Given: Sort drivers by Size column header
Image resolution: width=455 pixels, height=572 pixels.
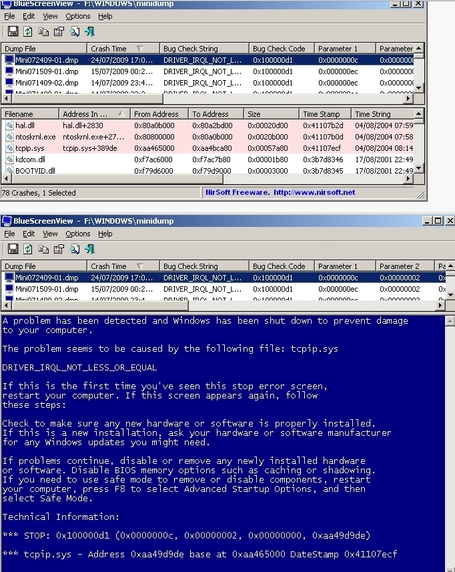Looking at the screenshot, I should 271,114.
